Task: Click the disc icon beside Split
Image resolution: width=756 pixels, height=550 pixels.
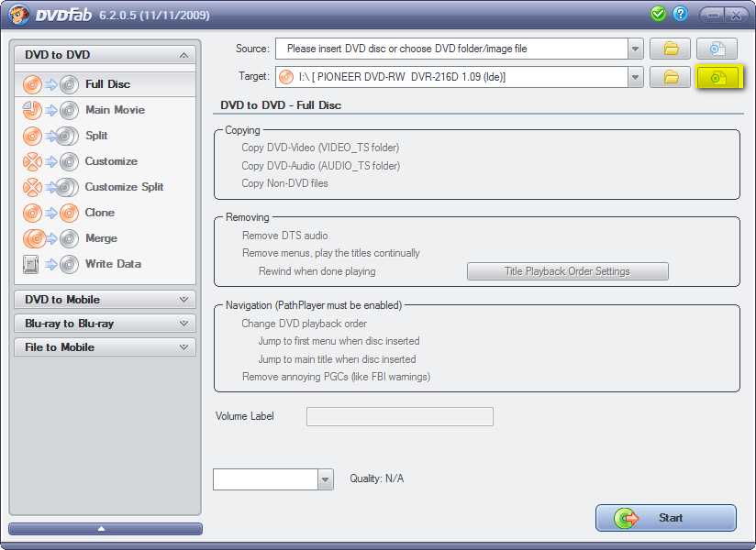Action: (x=33, y=137)
